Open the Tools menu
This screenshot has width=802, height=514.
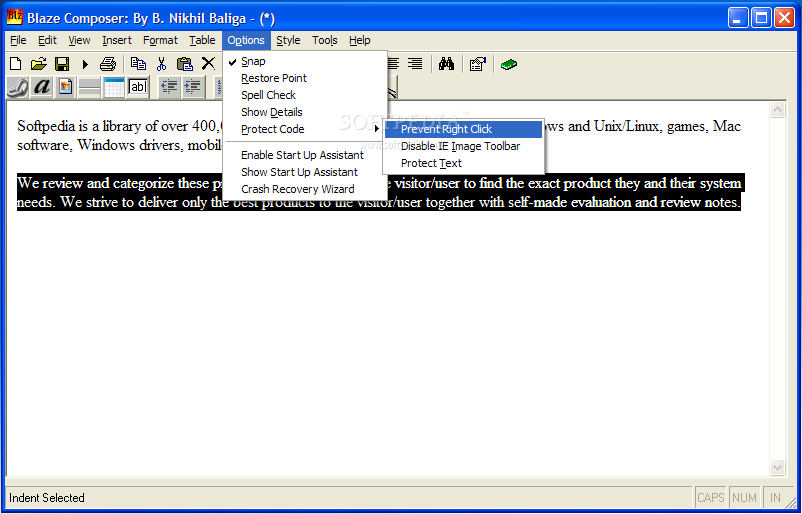pos(325,40)
